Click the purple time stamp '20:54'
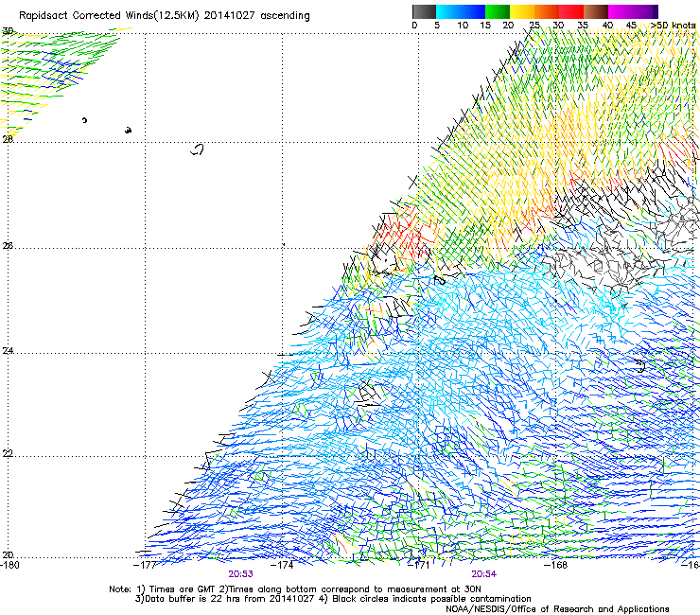This screenshot has height=615, width=700. click(x=484, y=574)
